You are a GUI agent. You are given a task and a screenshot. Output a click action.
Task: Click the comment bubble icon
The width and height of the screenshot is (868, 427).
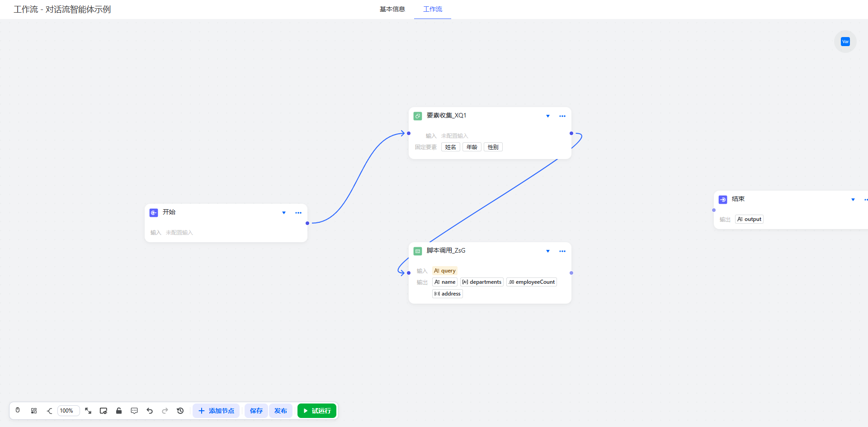point(134,411)
